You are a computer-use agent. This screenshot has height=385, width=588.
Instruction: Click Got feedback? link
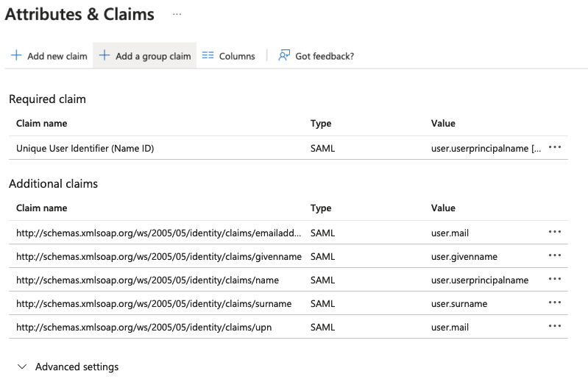[324, 56]
